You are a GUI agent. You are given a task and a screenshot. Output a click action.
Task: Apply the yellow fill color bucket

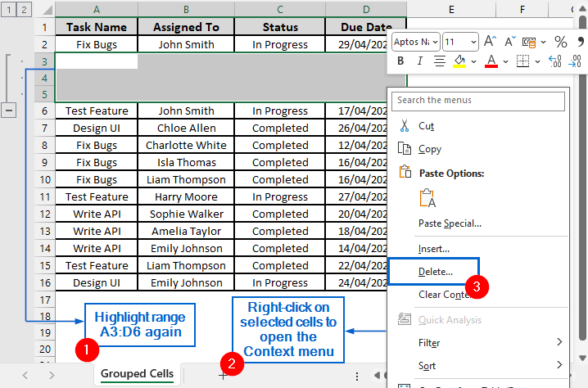tap(459, 61)
